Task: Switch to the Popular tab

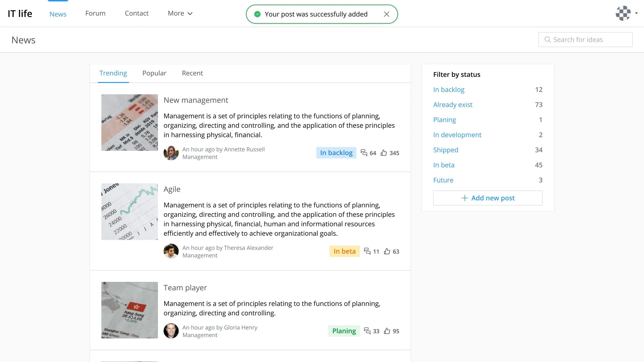Action: point(154,73)
